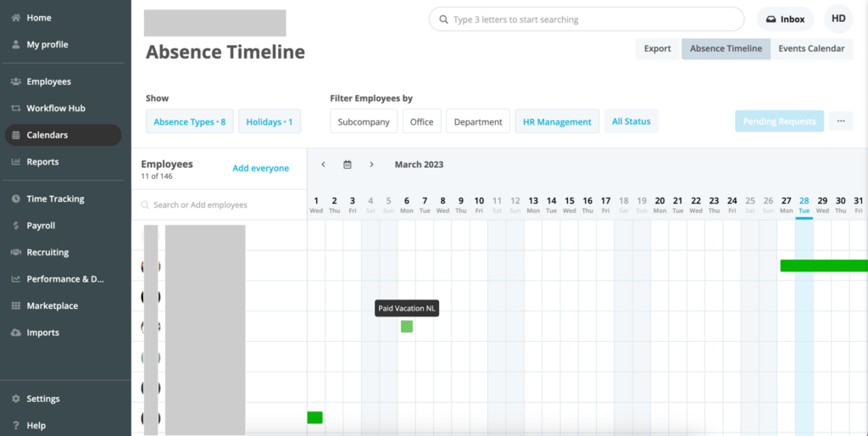The height and width of the screenshot is (436, 868).
Task: Click the light green absence block on March 6
Action: point(407,327)
